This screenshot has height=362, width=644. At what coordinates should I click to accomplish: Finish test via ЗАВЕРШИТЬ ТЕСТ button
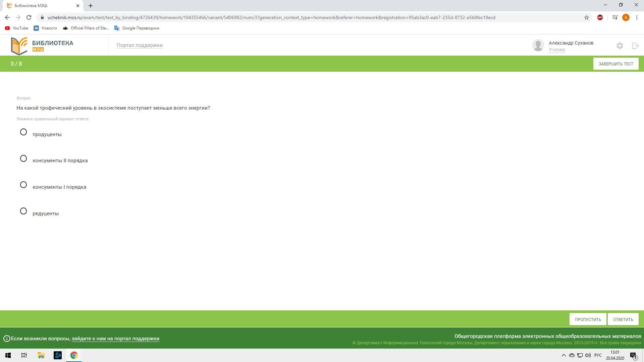[x=615, y=64]
